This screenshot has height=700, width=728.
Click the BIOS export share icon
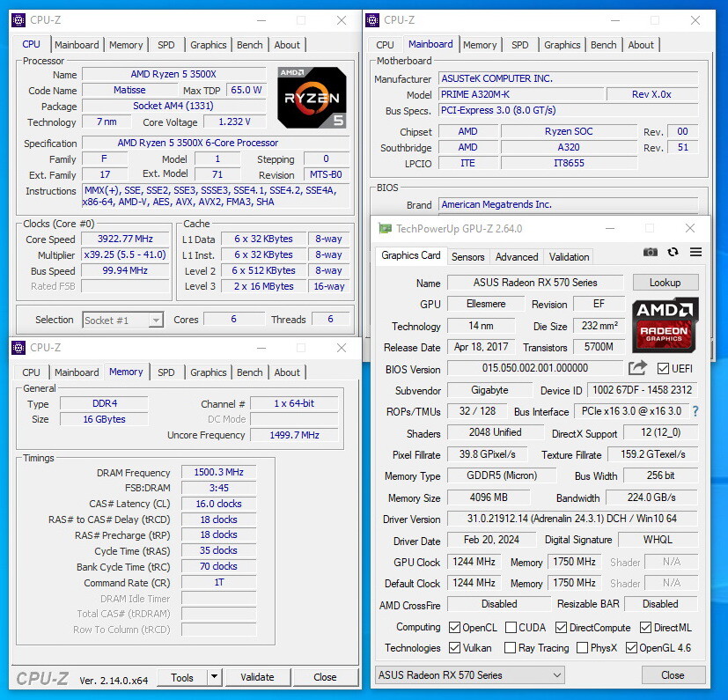637,368
